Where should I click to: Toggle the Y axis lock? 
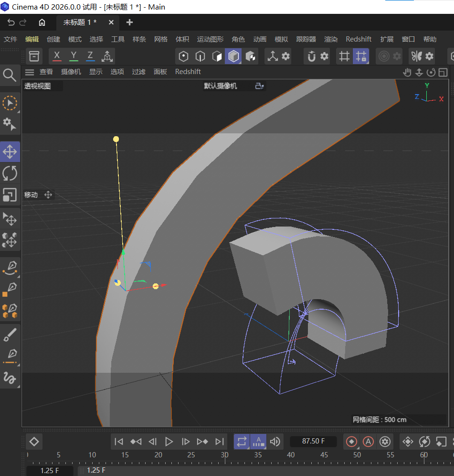click(73, 56)
